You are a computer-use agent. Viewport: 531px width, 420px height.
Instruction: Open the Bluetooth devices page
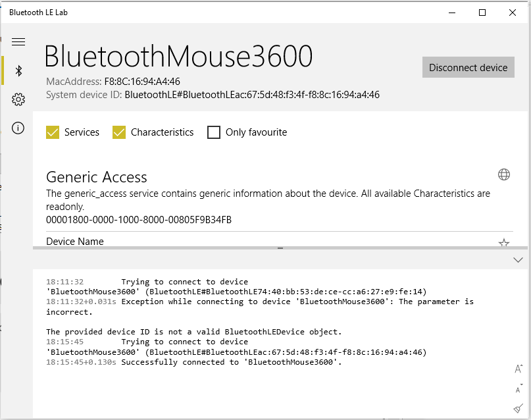pyautogui.click(x=18, y=71)
